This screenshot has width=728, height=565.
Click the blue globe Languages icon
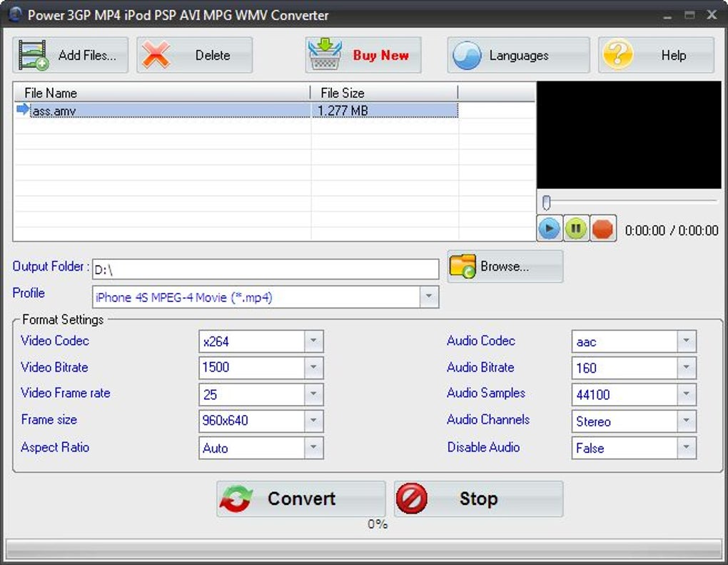point(467,55)
